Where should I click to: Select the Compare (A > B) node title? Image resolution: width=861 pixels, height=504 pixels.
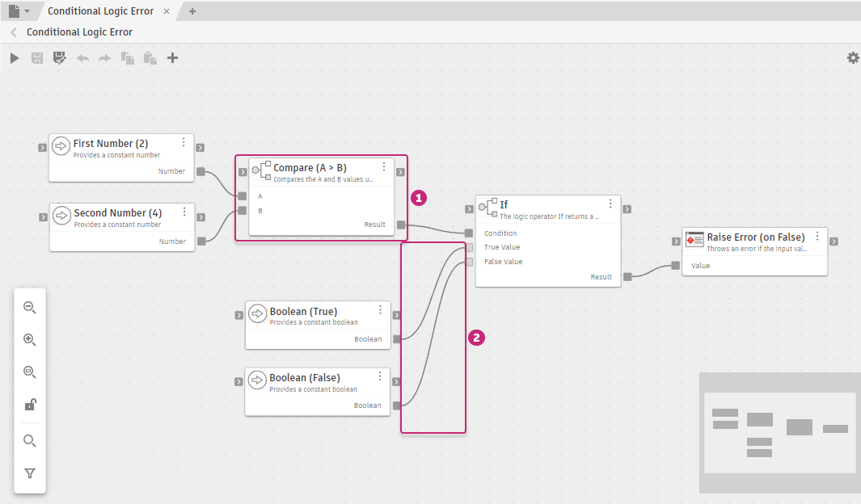click(310, 168)
